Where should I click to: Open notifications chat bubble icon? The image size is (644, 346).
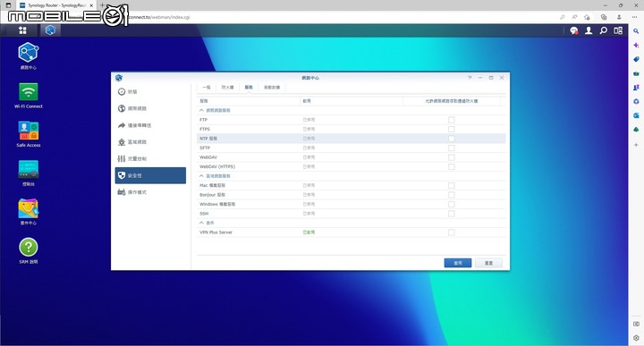(573, 30)
